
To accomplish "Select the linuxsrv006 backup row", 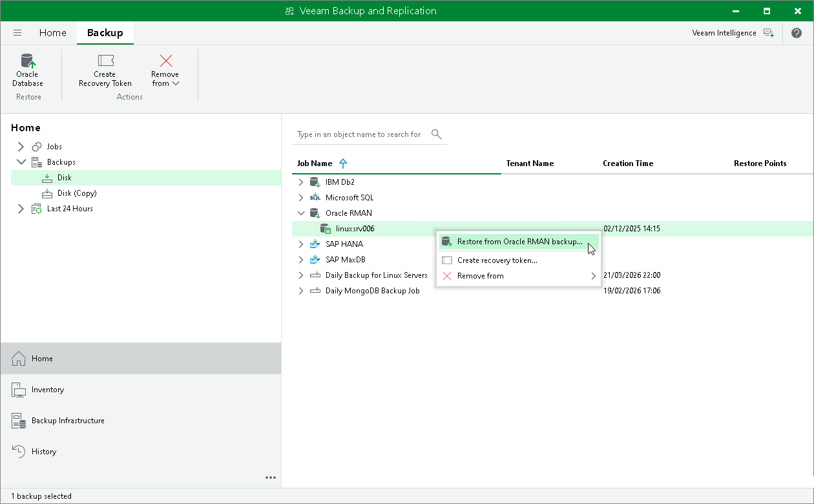I will (x=552, y=229).
